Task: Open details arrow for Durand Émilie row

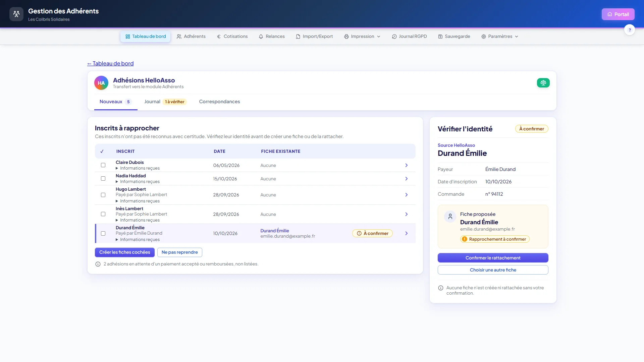Action: coord(406,233)
